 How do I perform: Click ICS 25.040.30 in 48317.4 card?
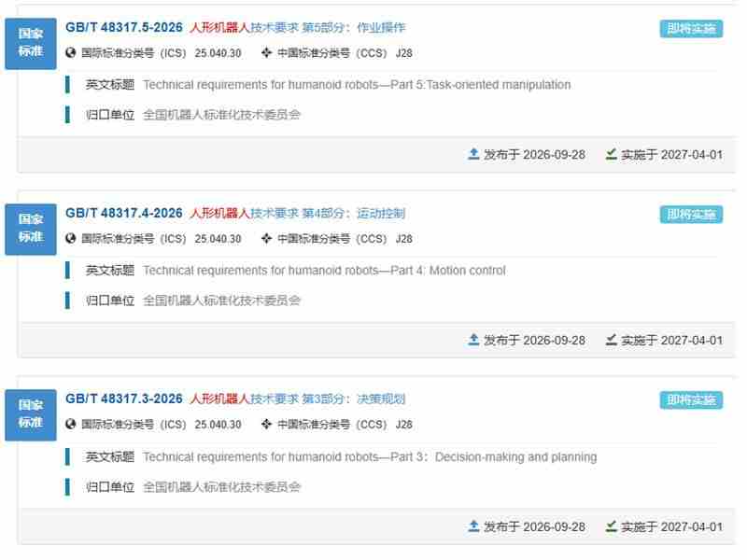click(x=218, y=239)
